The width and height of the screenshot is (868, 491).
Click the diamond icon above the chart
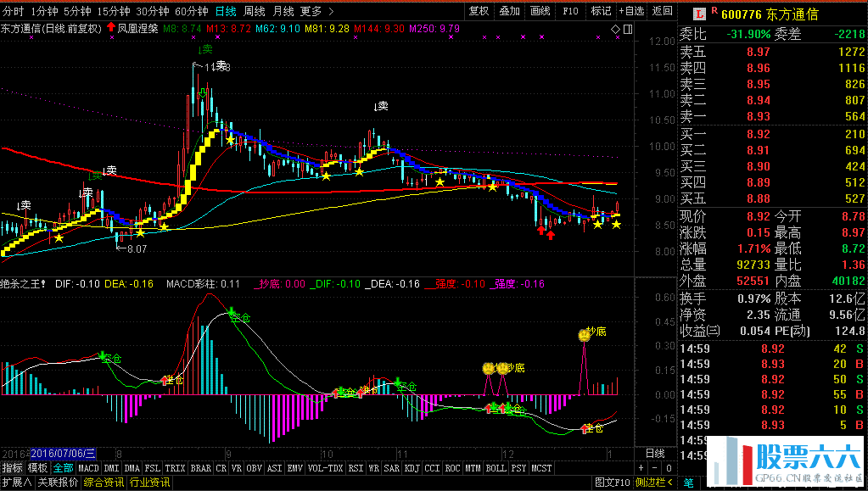[x=614, y=29]
